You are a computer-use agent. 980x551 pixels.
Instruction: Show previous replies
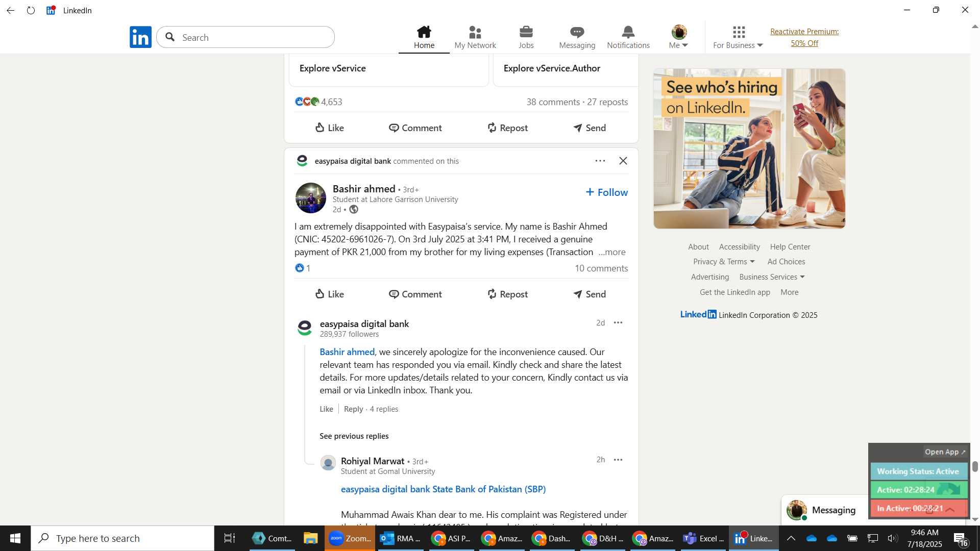tap(354, 436)
